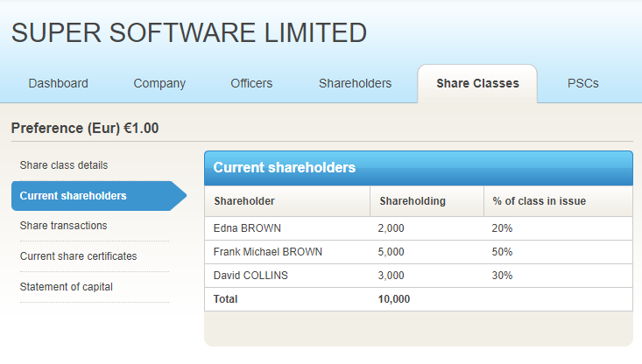Click the Total shareholding value 10,000
Image resolution: width=642 pixels, height=364 pixels.
coord(394,299)
